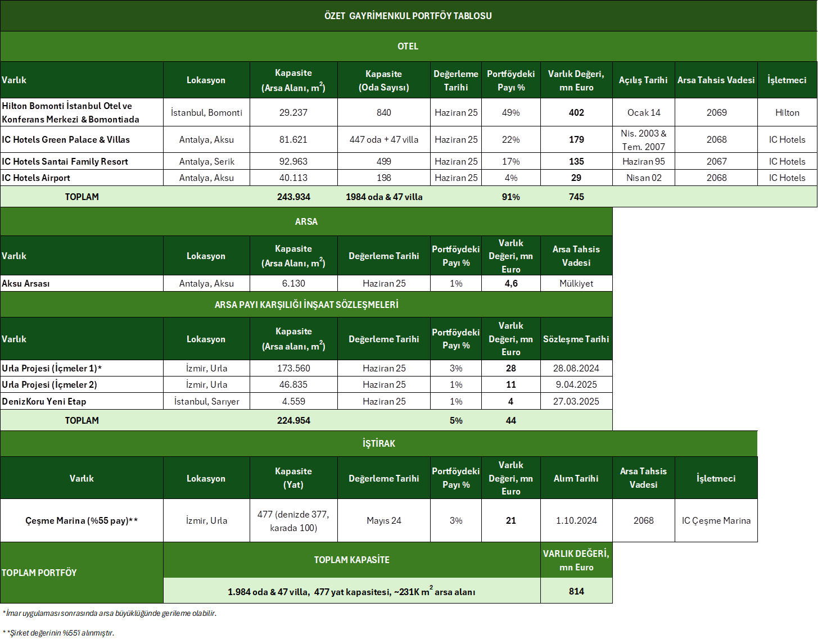Select the OTEL section header
The height and width of the screenshot is (644, 818).
(x=408, y=46)
